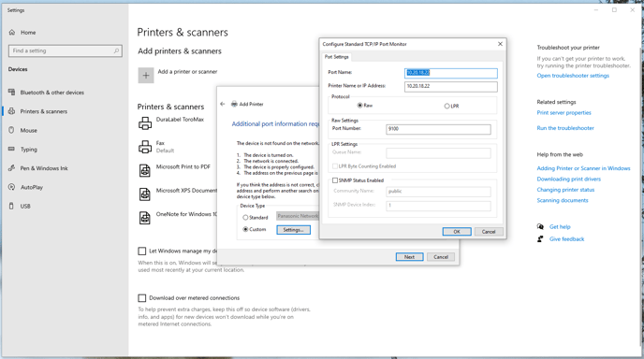Open Typing settings icon
Screen dimensions: 644x359
11,149
